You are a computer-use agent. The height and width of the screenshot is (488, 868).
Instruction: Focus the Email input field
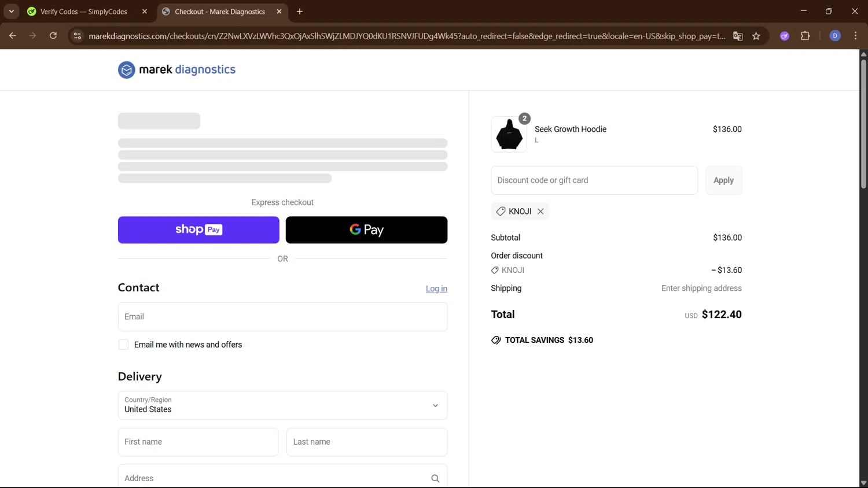pos(282,317)
